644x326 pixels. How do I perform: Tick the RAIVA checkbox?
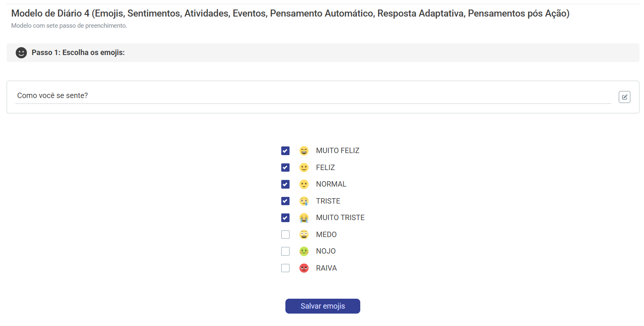click(285, 268)
